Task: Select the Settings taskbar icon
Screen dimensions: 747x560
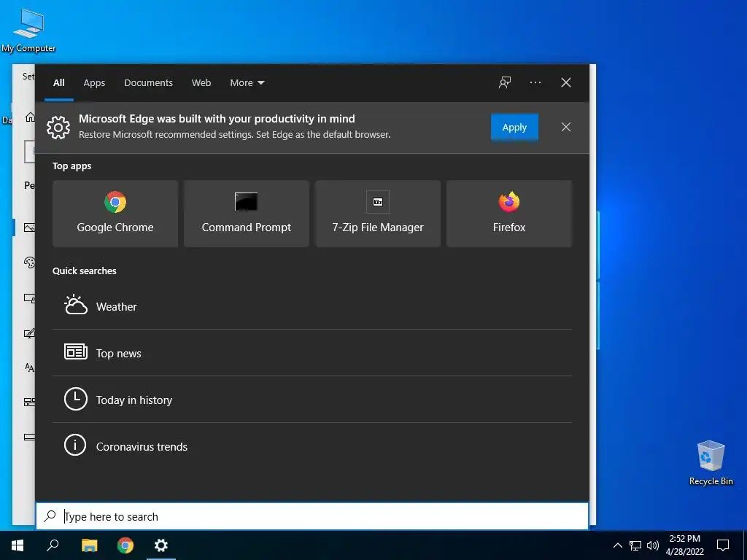Action: [161, 545]
